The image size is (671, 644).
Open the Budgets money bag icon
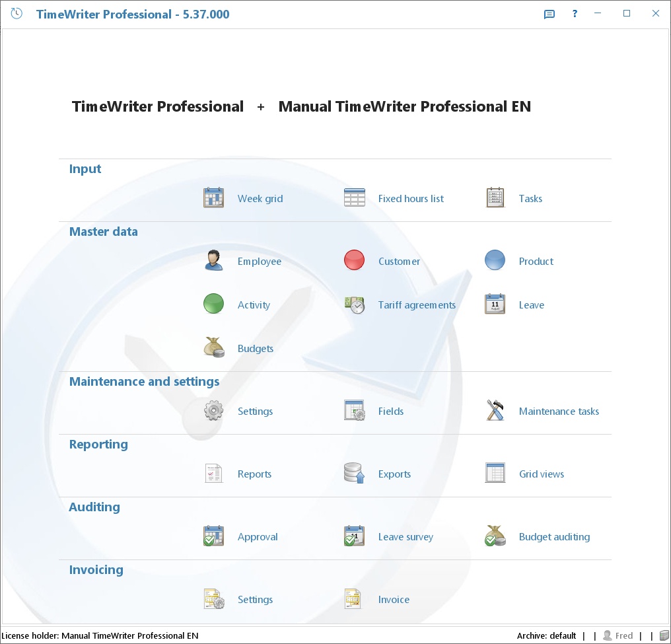[213, 347]
